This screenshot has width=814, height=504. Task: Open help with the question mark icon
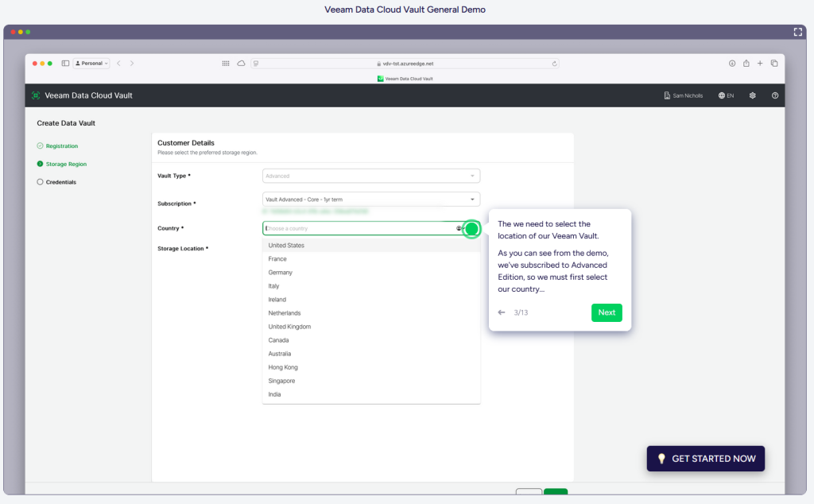coord(774,95)
